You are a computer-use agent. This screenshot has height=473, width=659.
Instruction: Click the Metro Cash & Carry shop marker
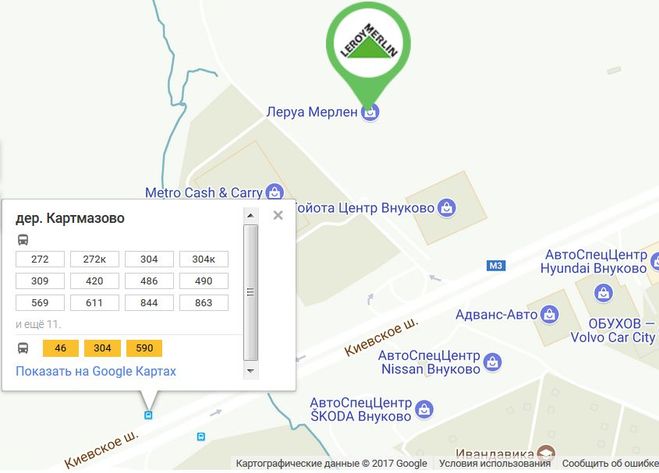pyautogui.click(x=275, y=192)
